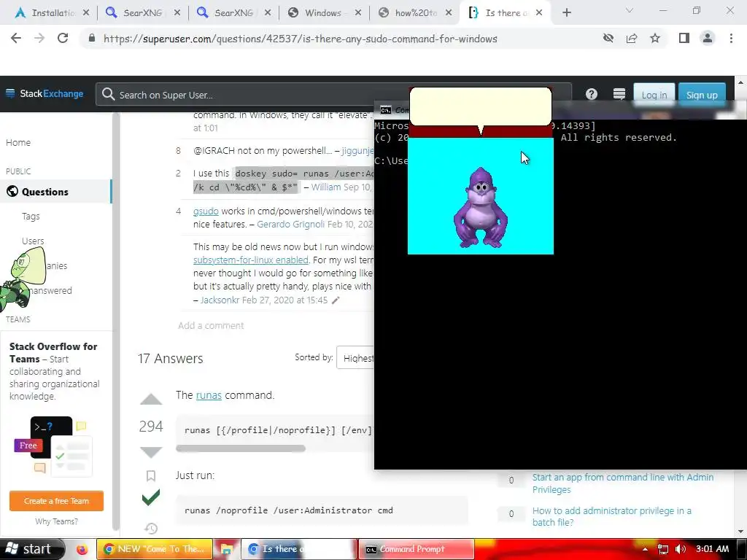
Task: Open the Stack Exchange hamburger menu icon
Action: pyautogui.click(x=10, y=93)
